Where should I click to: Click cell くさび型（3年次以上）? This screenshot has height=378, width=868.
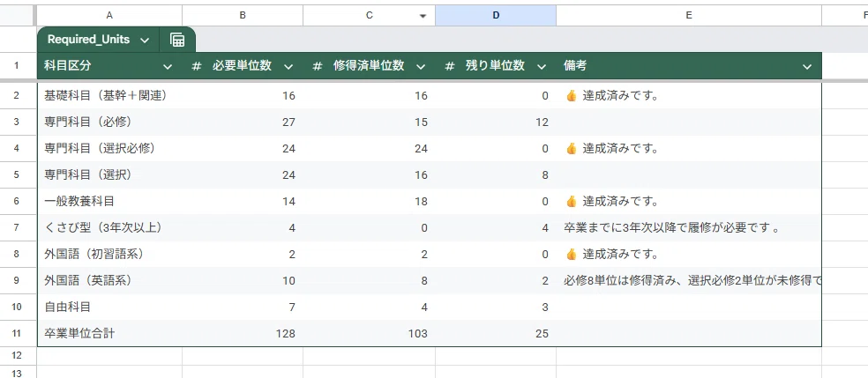click(x=109, y=227)
